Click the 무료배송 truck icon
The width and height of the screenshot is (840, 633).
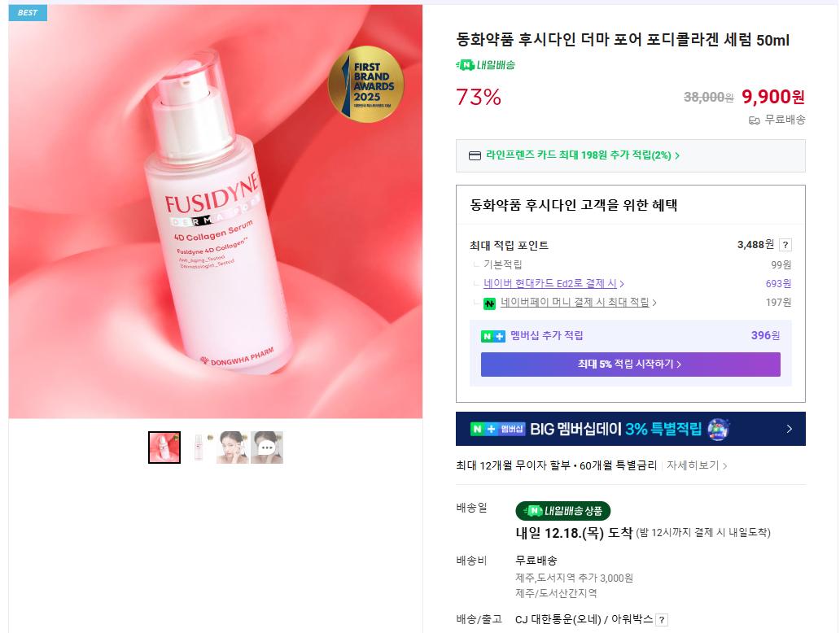pyautogui.click(x=755, y=120)
